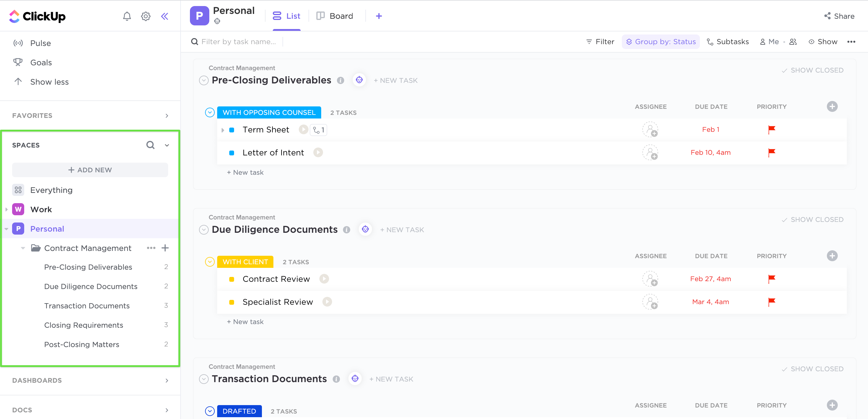Open workspace settings gear icon
Image resolution: width=868 pixels, height=419 pixels.
tap(145, 16)
